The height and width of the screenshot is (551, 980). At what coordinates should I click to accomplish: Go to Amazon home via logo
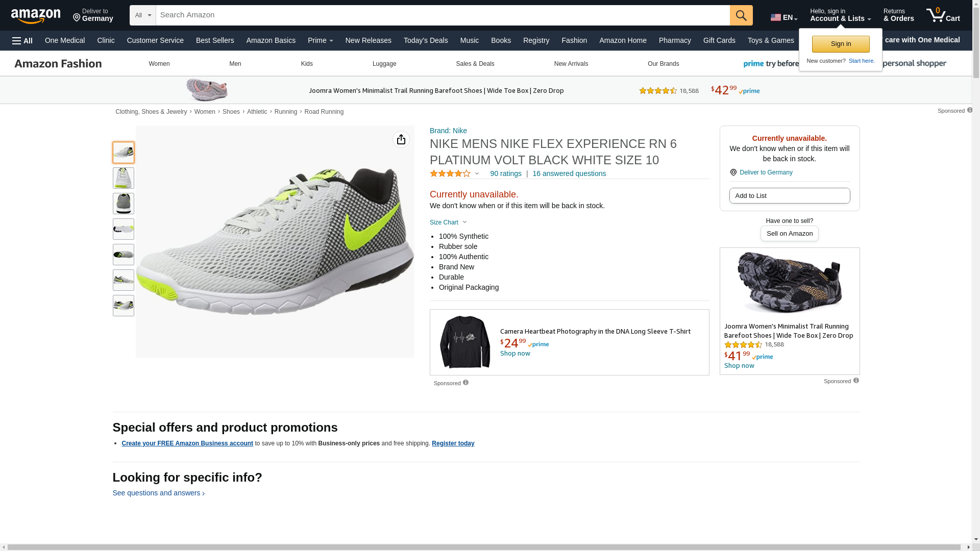coord(36,16)
